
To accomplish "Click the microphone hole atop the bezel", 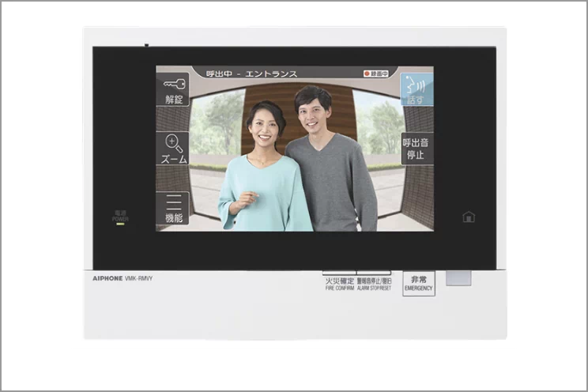I will click(147, 45).
